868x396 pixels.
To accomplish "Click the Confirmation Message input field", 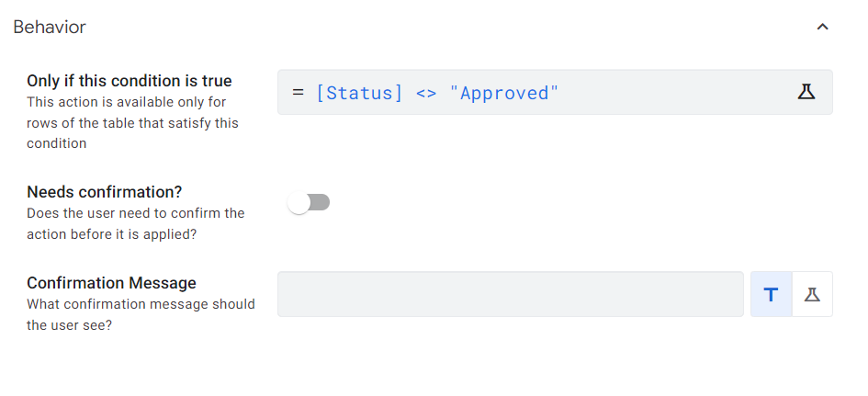I will [x=510, y=294].
